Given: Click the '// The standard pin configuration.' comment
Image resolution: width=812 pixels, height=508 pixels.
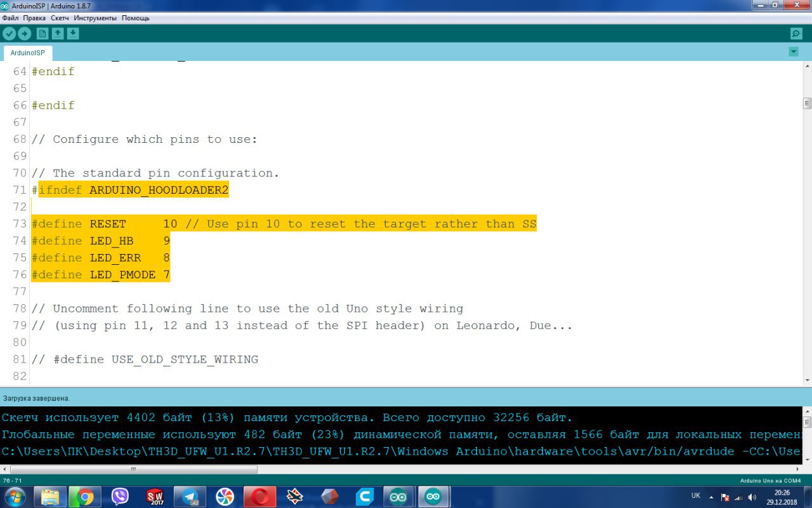Looking at the screenshot, I should (x=155, y=173).
